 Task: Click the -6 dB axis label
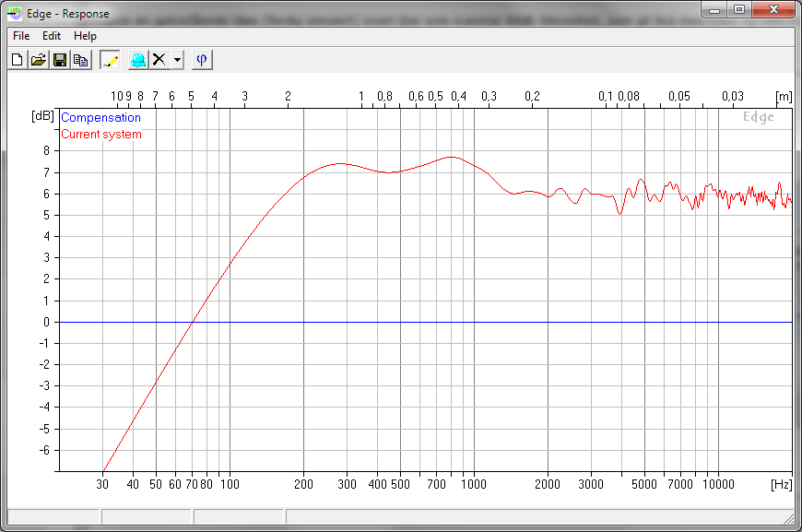click(x=44, y=450)
